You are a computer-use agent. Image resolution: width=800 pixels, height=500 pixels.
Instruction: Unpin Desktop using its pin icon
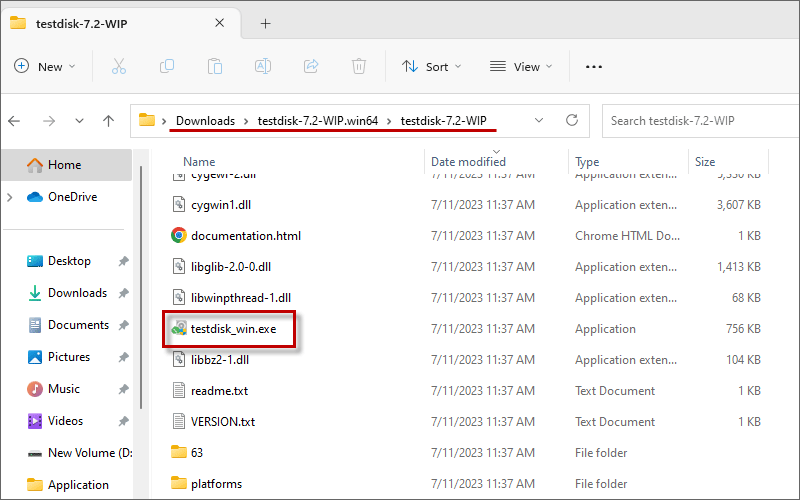pos(123,261)
